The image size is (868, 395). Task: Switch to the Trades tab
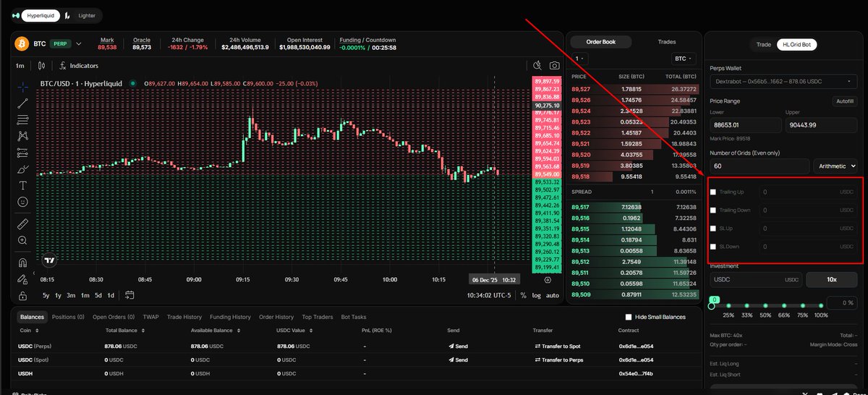coord(666,42)
